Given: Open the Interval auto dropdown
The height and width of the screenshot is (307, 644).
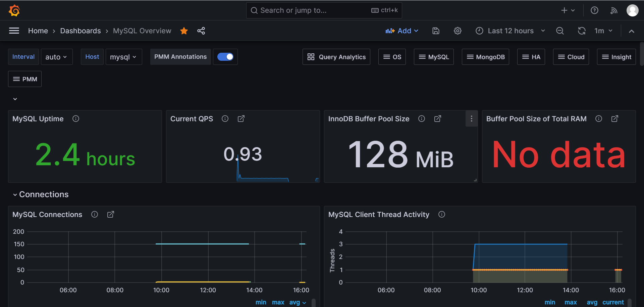Looking at the screenshot, I should 56,57.
